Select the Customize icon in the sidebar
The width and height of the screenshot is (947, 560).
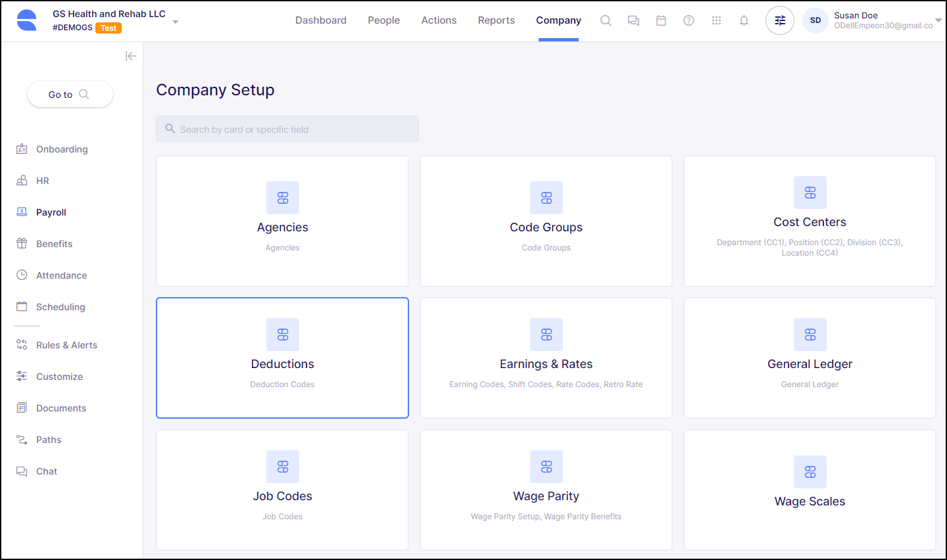click(22, 376)
